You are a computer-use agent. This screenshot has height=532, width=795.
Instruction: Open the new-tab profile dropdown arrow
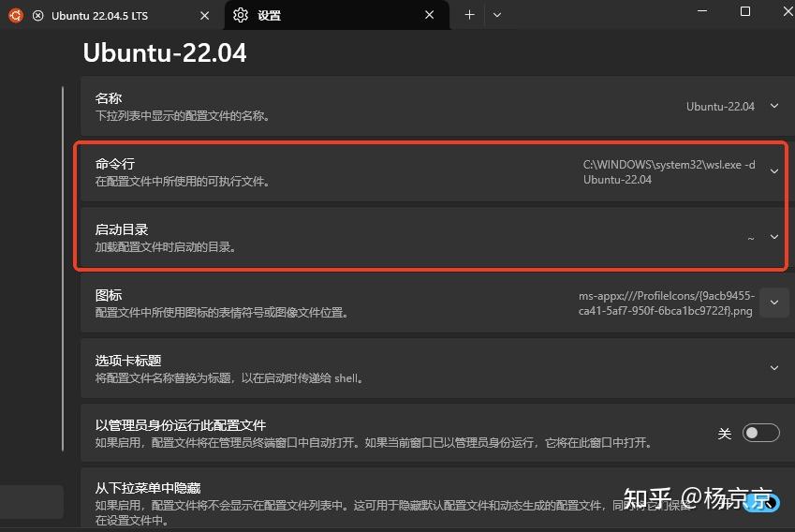497,15
